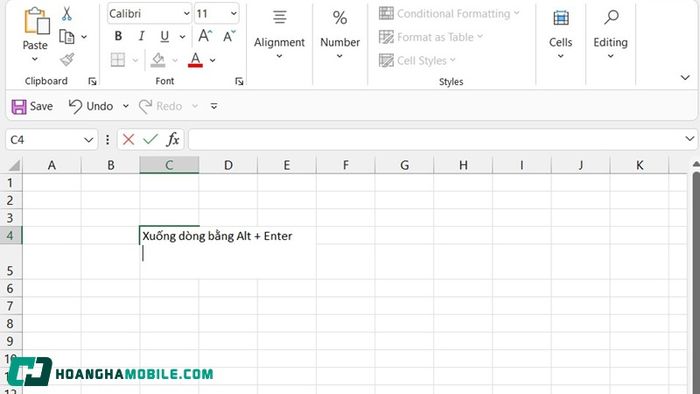This screenshot has width=700, height=394.
Task: Select column A header
Action: click(52, 166)
